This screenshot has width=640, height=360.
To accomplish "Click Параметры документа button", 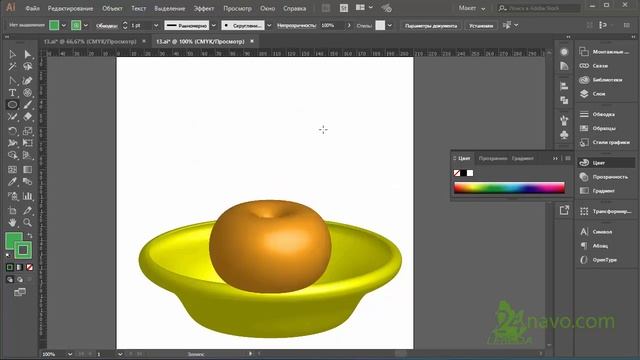I will (431, 26).
